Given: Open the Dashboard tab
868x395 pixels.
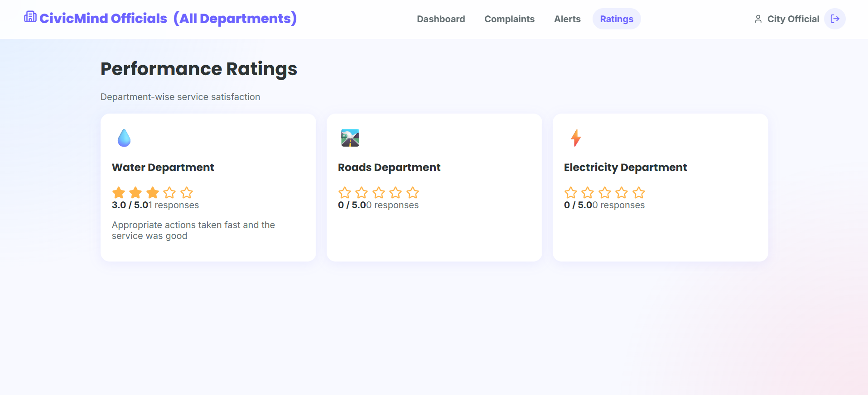Looking at the screenshot, I should (441, 19).
